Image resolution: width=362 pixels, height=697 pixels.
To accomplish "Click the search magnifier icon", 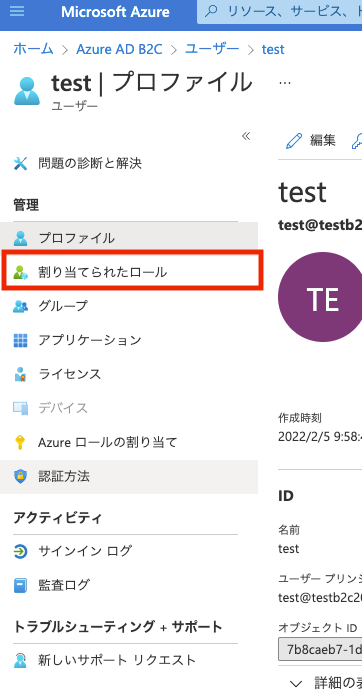I will coord(212,11).
